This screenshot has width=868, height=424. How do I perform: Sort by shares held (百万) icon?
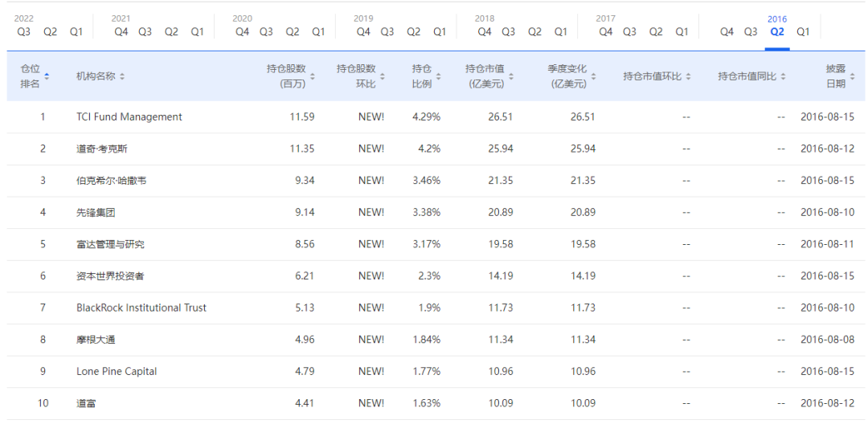[313, 76]
